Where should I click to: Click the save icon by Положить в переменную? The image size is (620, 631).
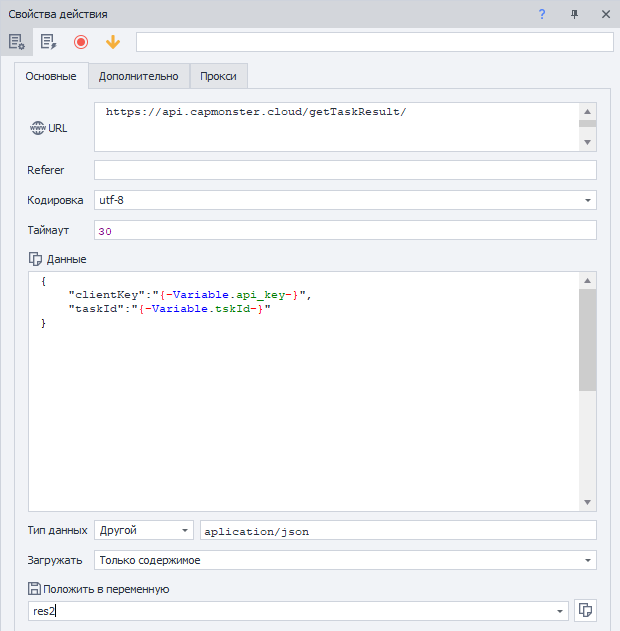pos(36,589)
